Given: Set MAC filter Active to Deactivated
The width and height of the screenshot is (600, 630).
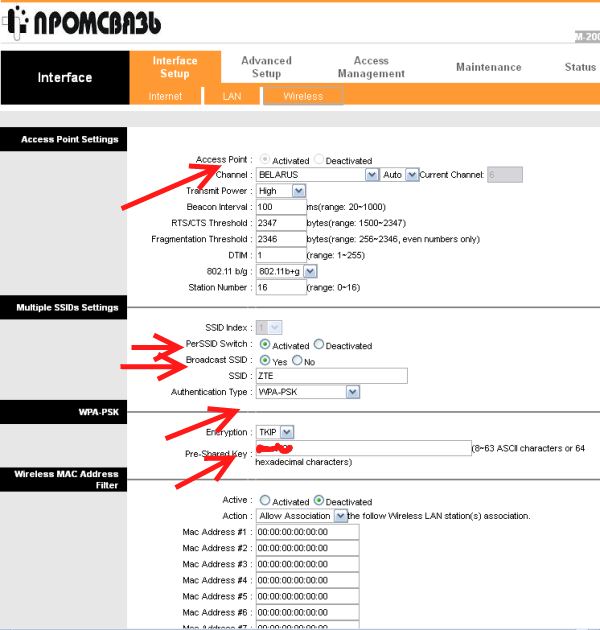Looking at the screenshot, I should (319, 500).
